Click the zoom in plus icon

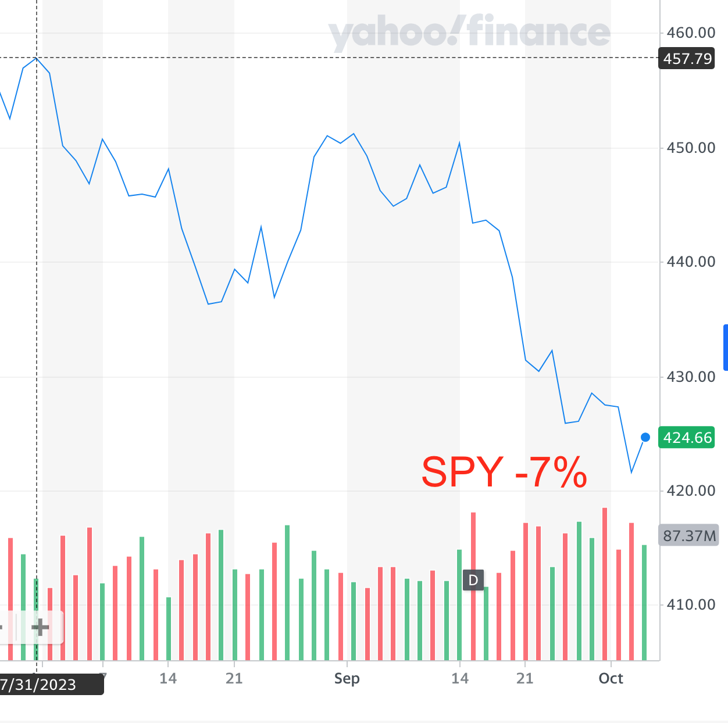40,627
